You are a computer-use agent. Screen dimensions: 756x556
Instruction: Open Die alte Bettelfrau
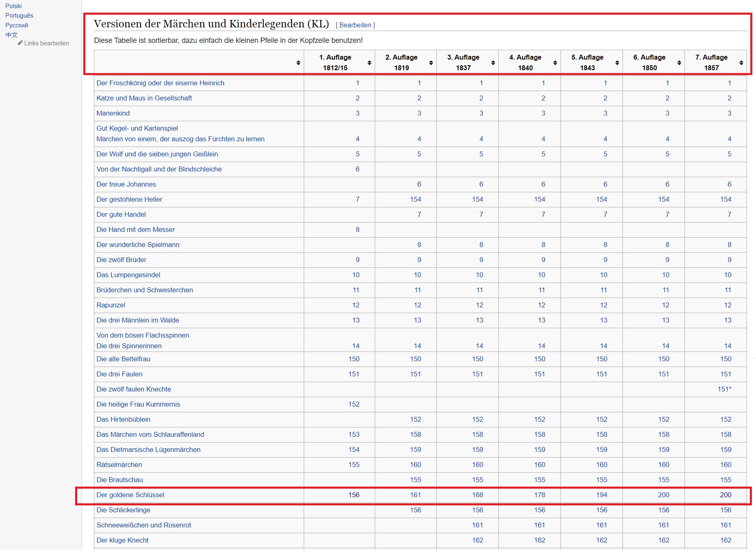click(123, 359)
